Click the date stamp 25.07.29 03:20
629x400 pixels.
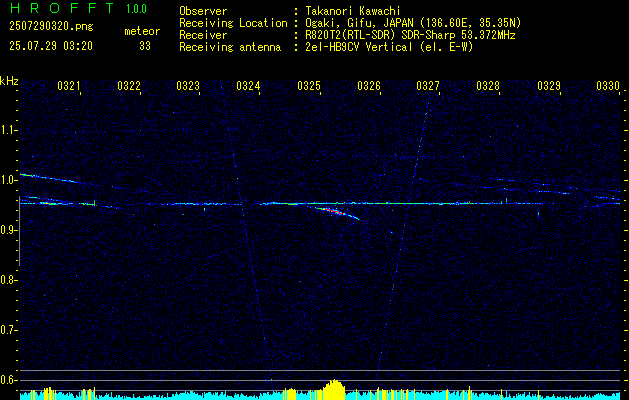pyautogui.click(x=51, y=46)
